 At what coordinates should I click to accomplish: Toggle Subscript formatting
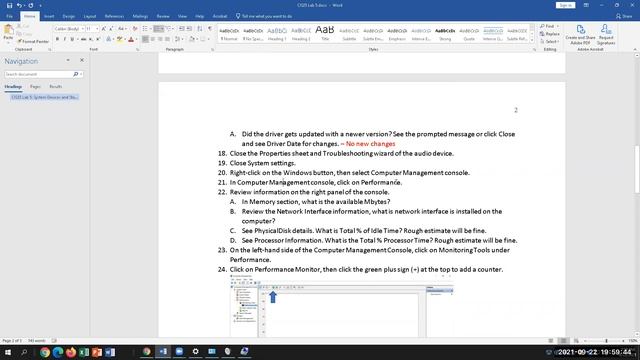click(91, 39)
